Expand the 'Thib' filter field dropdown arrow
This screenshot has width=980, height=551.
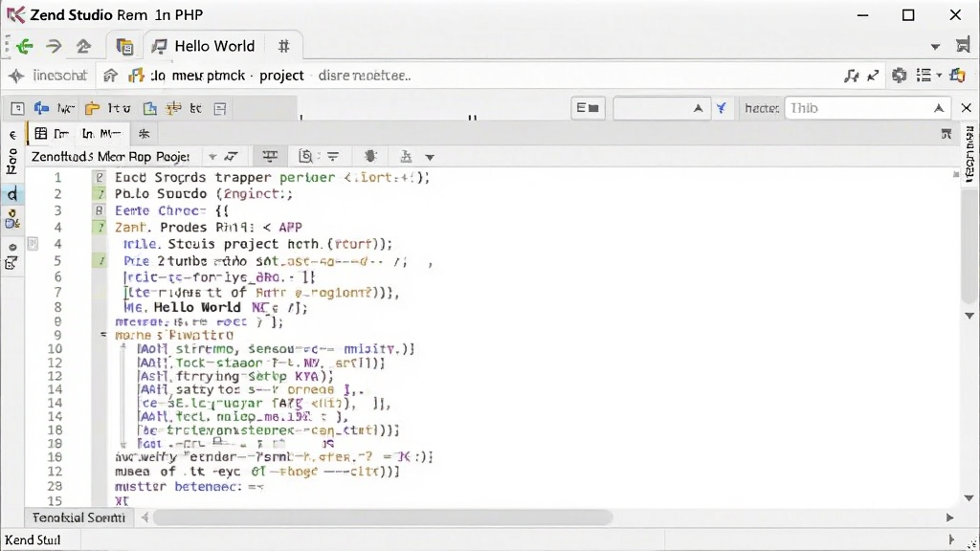coord(939,109)
